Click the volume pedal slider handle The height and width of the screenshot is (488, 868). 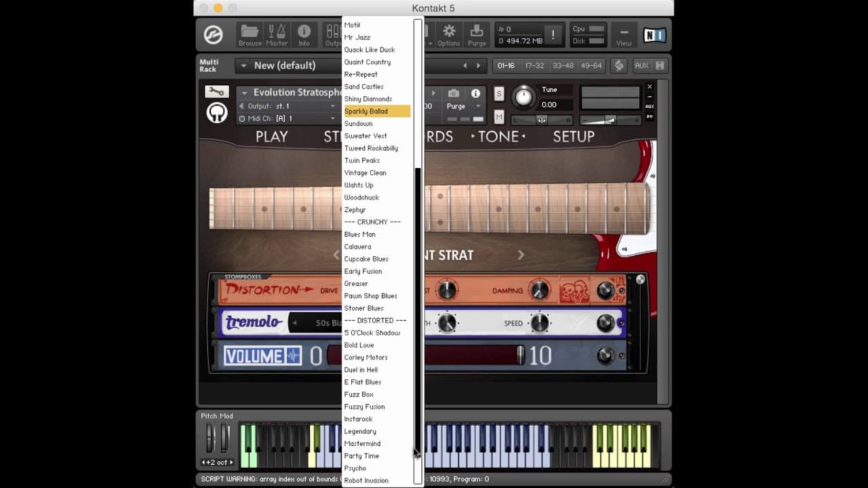click(521, 355)
